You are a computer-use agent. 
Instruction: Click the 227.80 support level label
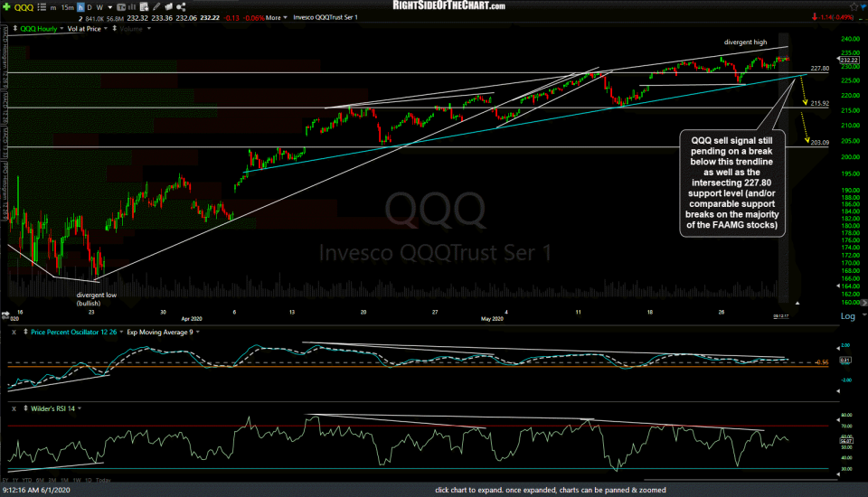click(820, 69)
